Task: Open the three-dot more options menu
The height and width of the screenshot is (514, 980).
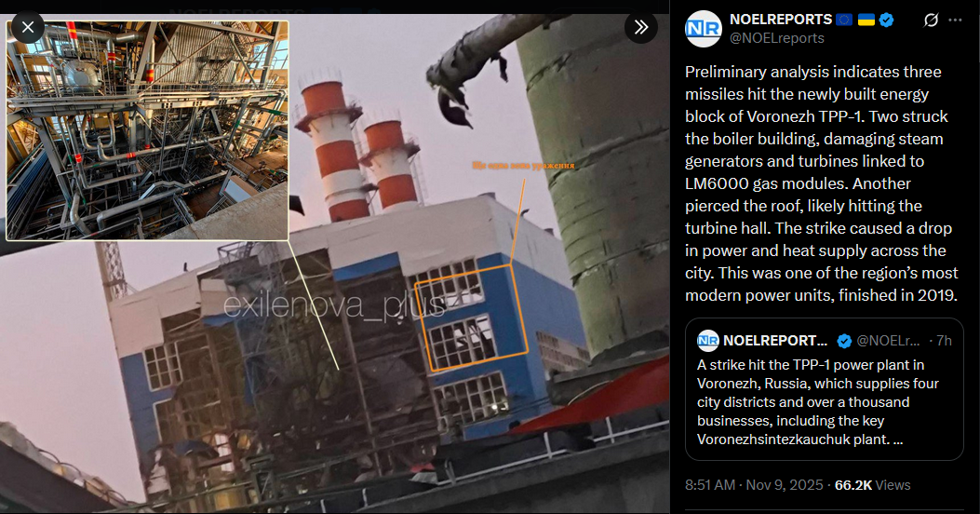Action: point(955,20)
